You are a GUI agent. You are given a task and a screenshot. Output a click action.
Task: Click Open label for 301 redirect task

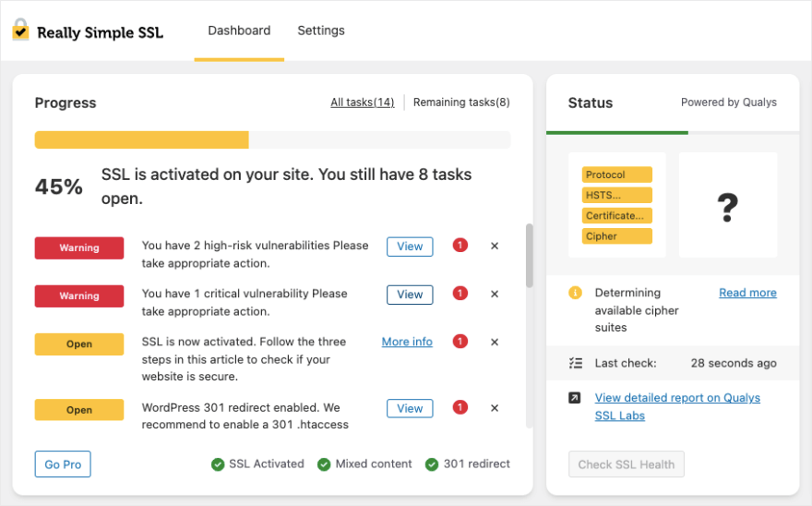(x=79, y=410)
